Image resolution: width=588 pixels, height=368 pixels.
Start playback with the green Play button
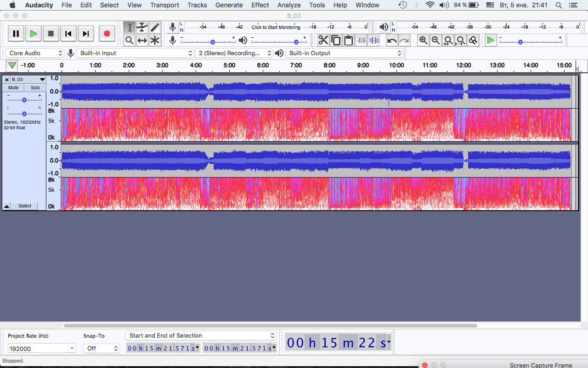pyautogui.click(x=33, y=34)
